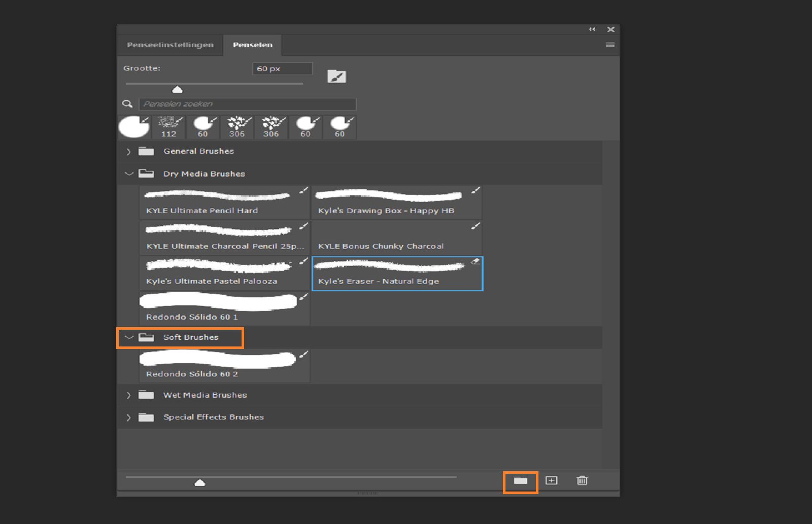The width and height of the screenshot is (812, 524).
Task: Click the Special Effects Brushes folder icon
Action: click(x=146, y=417)
